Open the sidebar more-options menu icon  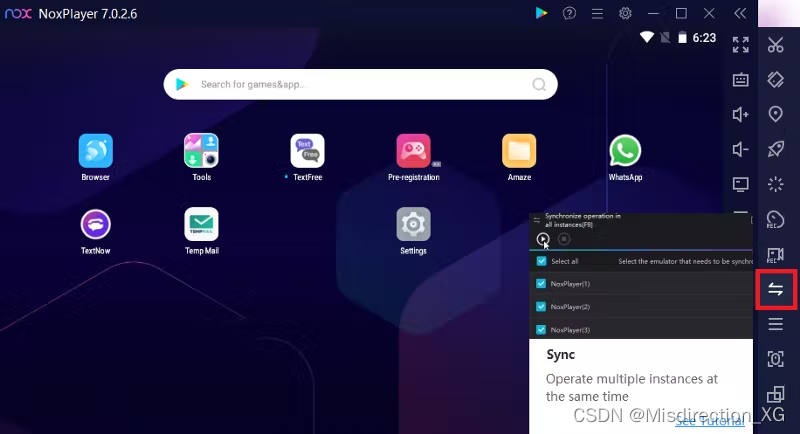pyautogui.click(x=776, y=324)
